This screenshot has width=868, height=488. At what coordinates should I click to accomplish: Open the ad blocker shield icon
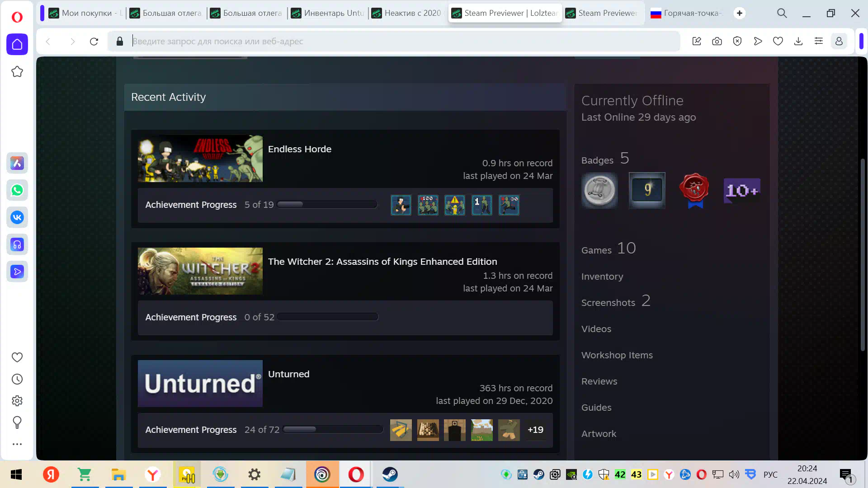pyautogui.click(x=737, y=42)
